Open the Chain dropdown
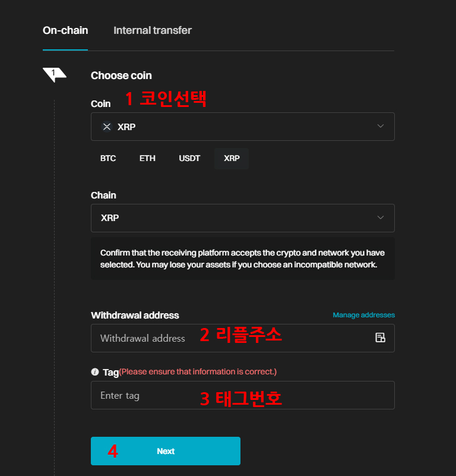 coord(242,218)
